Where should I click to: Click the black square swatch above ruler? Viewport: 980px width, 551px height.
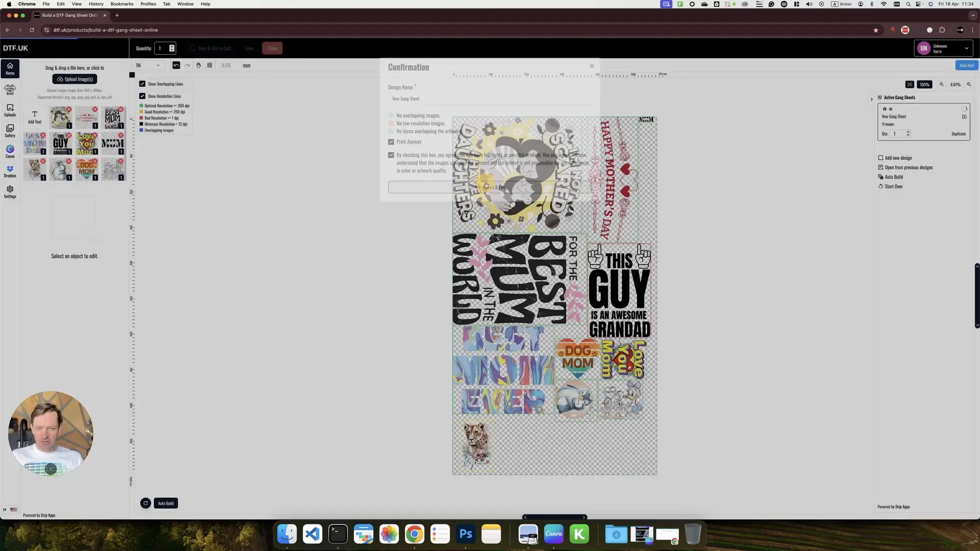pyautogui.click(x=132, y=75)
